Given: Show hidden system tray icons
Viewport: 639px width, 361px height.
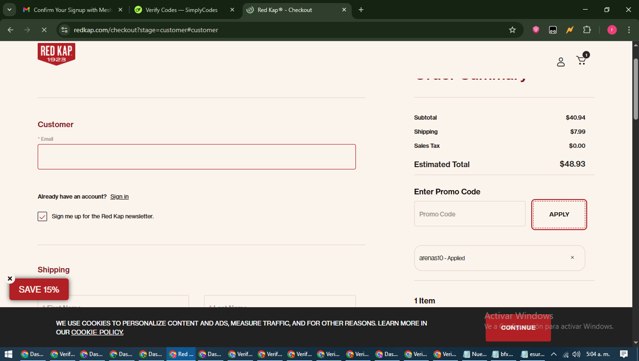Looking at the screenshot, I should pyautogui.click(x=553, y=354).
